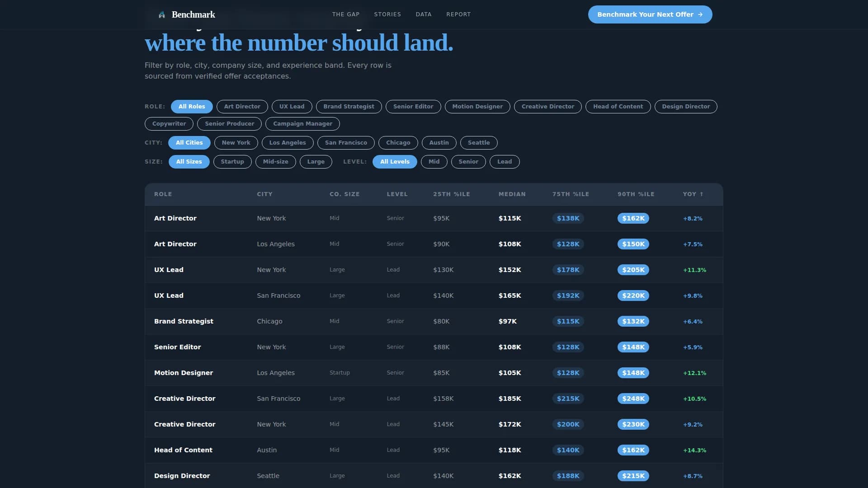
Task: Enable the Motion Designer filter pill
Action: pyautogui.click(x=477, y=106)
